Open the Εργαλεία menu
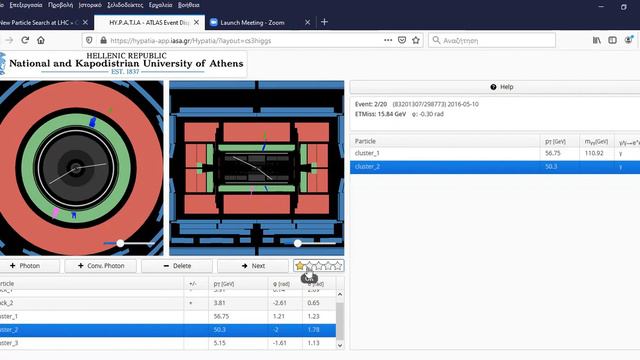The width and height of the screenshot is (640, 360). point(160,5)
